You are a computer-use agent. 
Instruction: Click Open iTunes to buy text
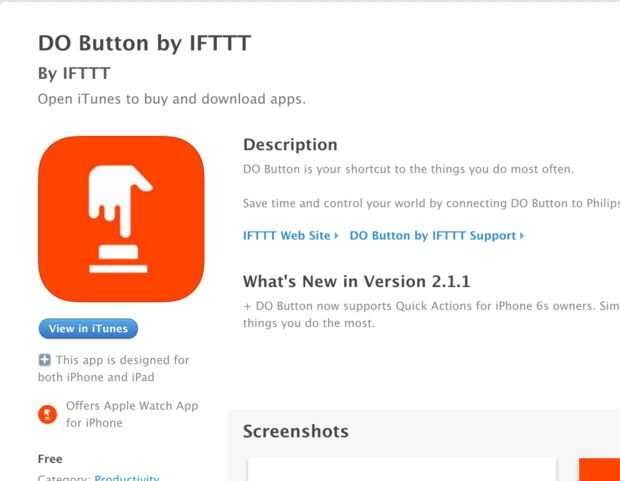pyautogui.click(x=172, y=99)
